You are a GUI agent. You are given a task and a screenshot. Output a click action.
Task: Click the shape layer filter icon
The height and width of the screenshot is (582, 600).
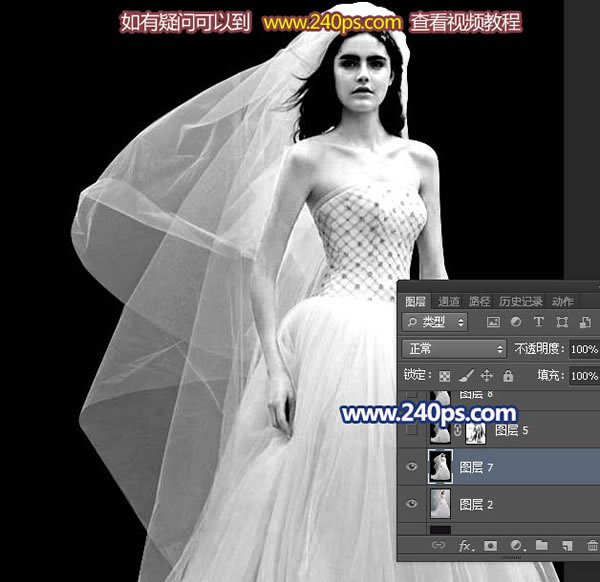pos(562,322)
